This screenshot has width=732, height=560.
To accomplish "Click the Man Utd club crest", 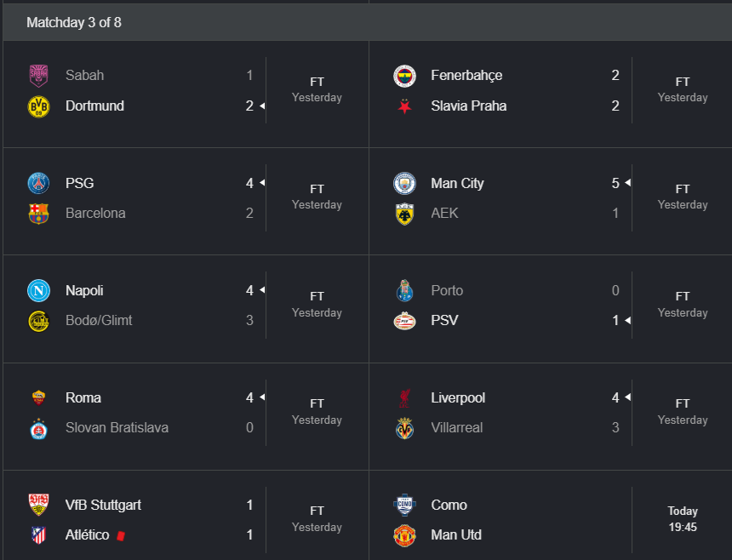I will tap(404, 534).
